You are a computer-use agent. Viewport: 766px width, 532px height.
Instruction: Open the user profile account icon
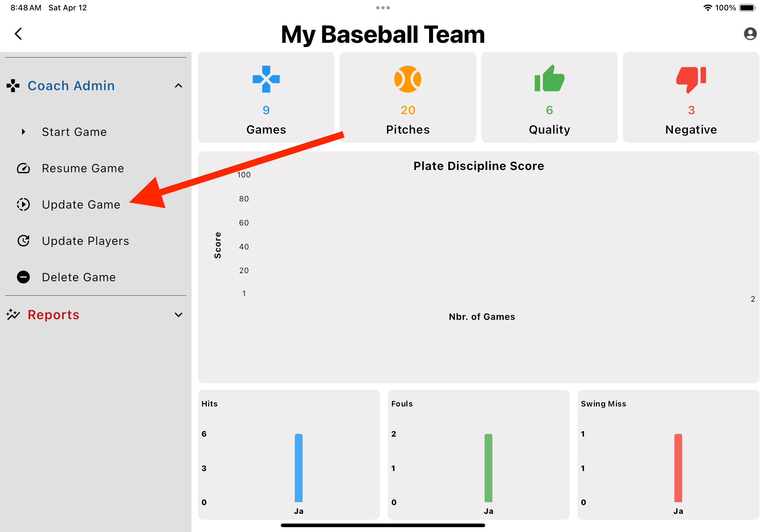pos(751,33)
